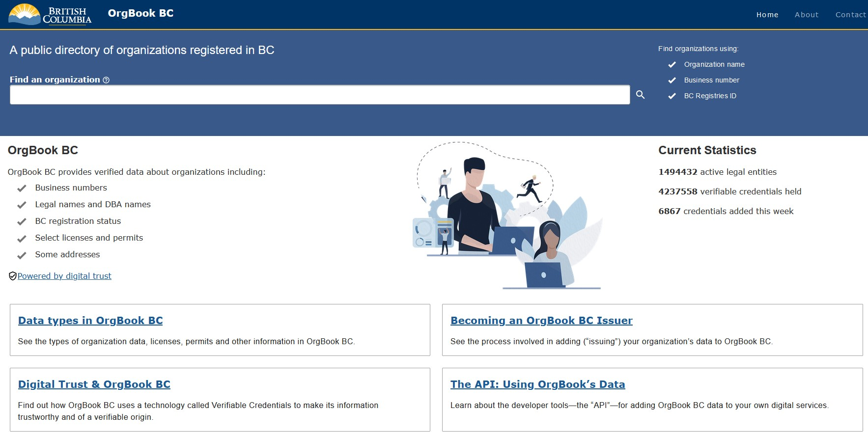Viewport: 868px width, 436px height.
Task: Click the Find an organization label
Action: (55, 80)
